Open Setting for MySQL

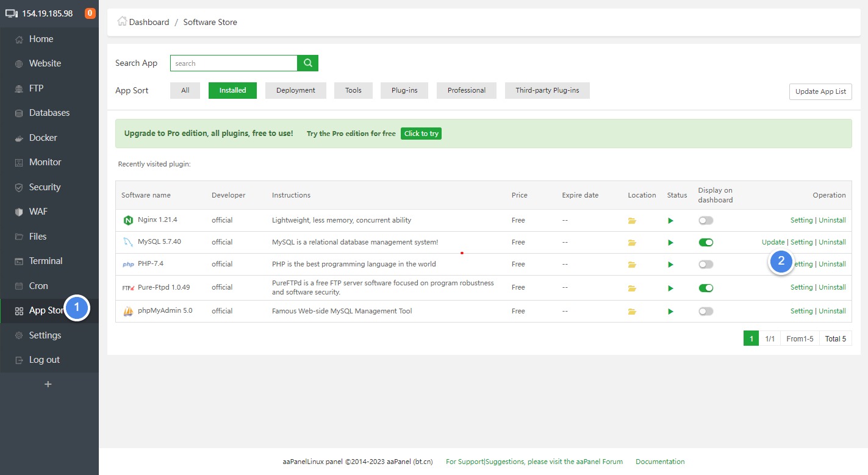pyautogui.click(x=802, y=242)
